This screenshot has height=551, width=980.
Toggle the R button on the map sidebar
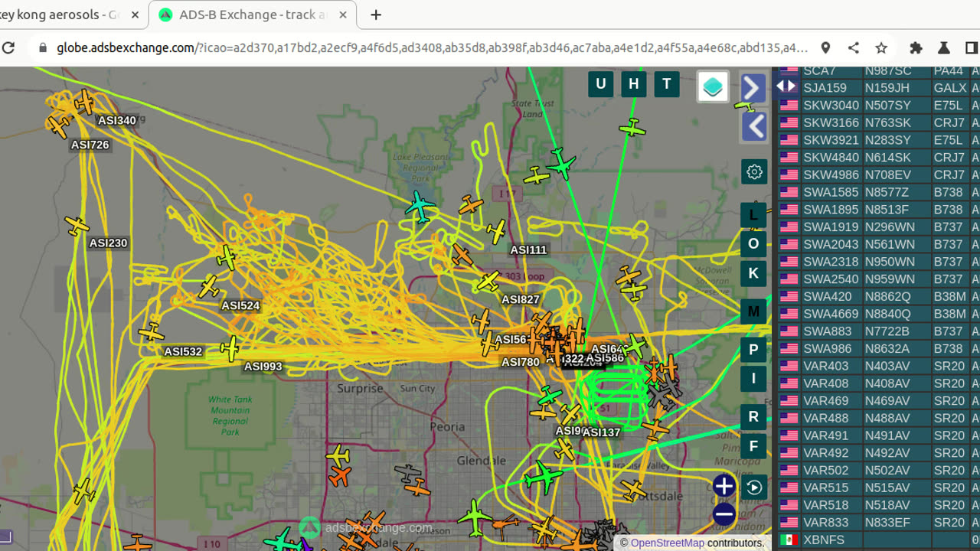pyautogui.click(x=753, y=417)
